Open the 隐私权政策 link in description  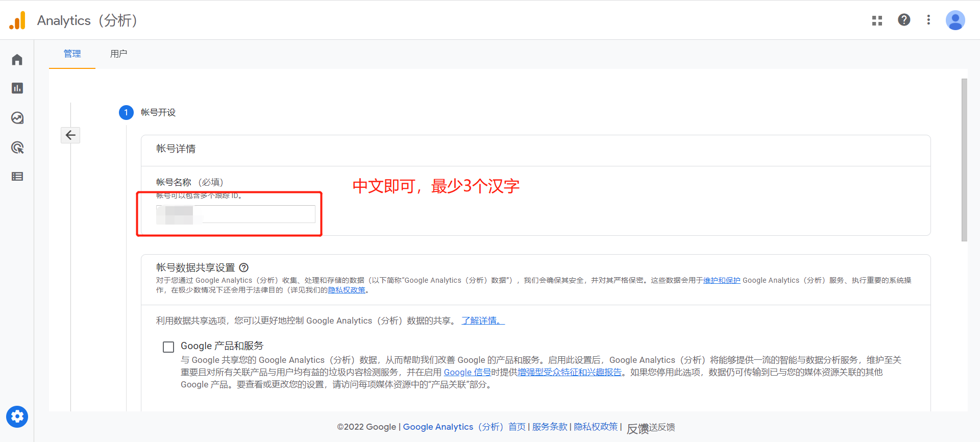pos(347,290)
